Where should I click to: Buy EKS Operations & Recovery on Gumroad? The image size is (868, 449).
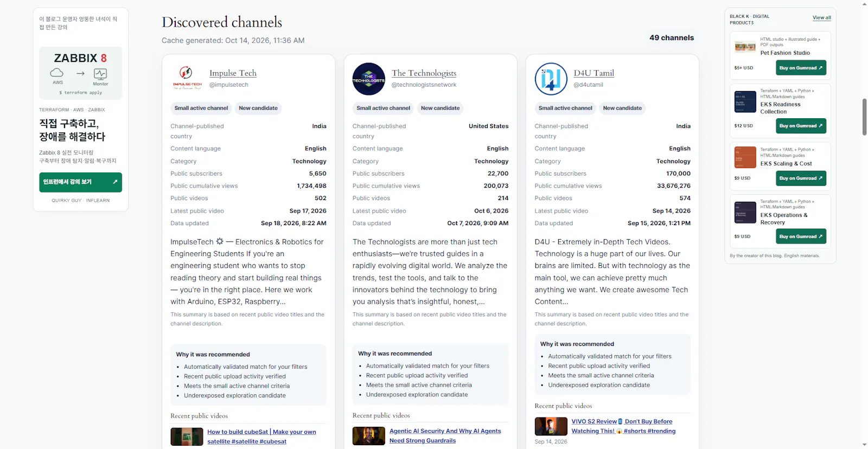click(x=801, y=236)
